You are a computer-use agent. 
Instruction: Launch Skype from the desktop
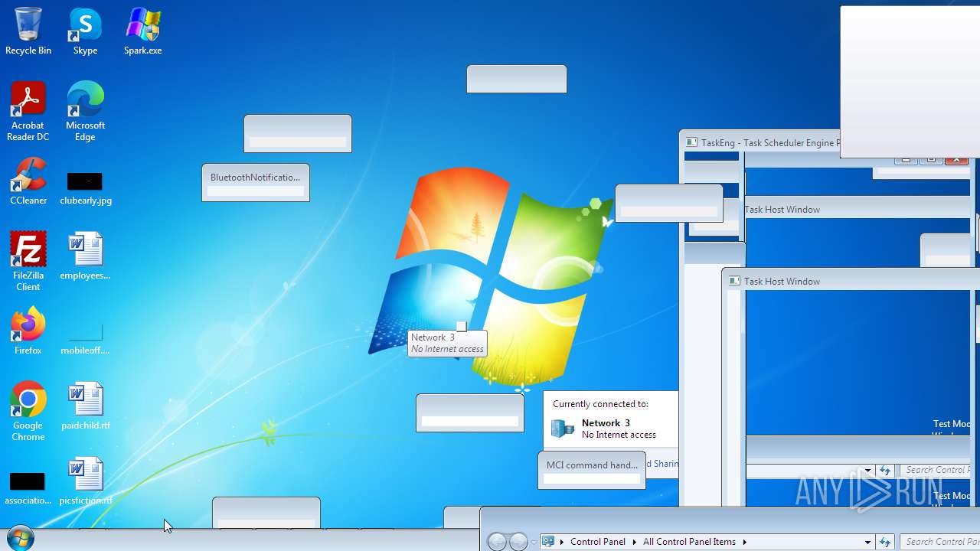point(85,31)
